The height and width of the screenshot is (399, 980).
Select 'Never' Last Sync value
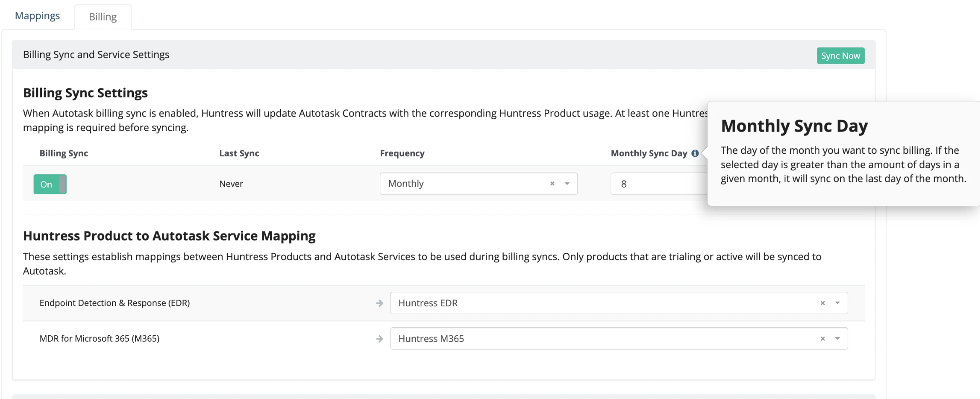click(x=231, y=184)
